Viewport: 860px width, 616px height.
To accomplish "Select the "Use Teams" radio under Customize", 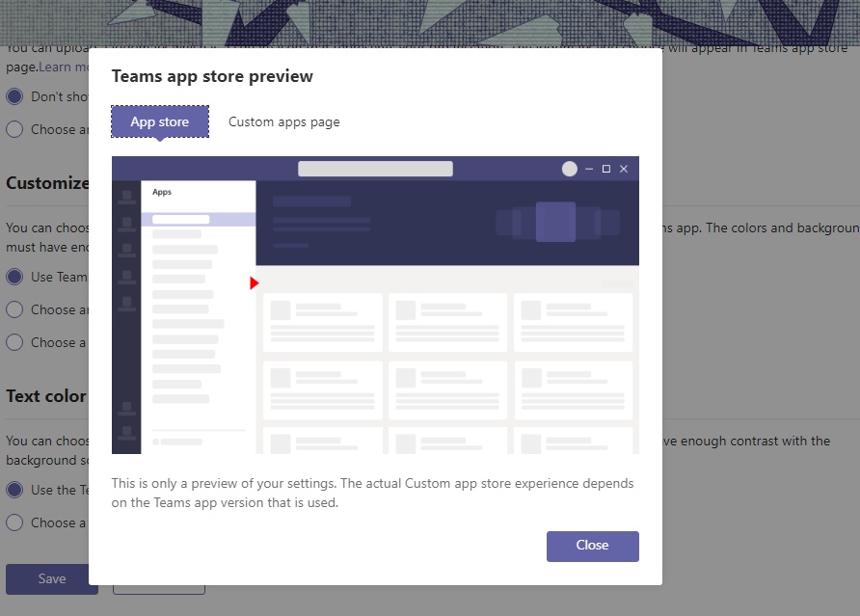I will 14,277.
